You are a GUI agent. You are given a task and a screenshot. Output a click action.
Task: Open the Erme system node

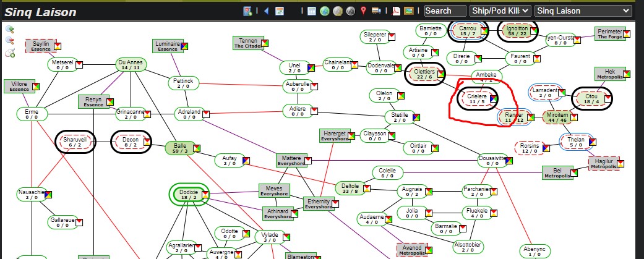(x=32, y=114)
